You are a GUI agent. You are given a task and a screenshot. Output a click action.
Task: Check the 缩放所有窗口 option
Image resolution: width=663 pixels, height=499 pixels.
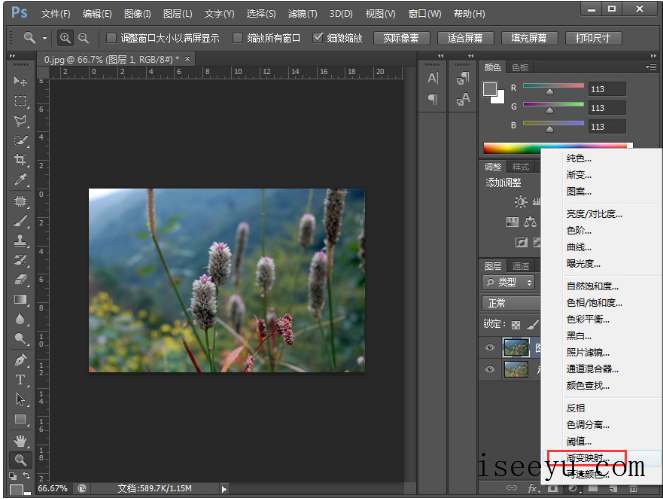238,38
